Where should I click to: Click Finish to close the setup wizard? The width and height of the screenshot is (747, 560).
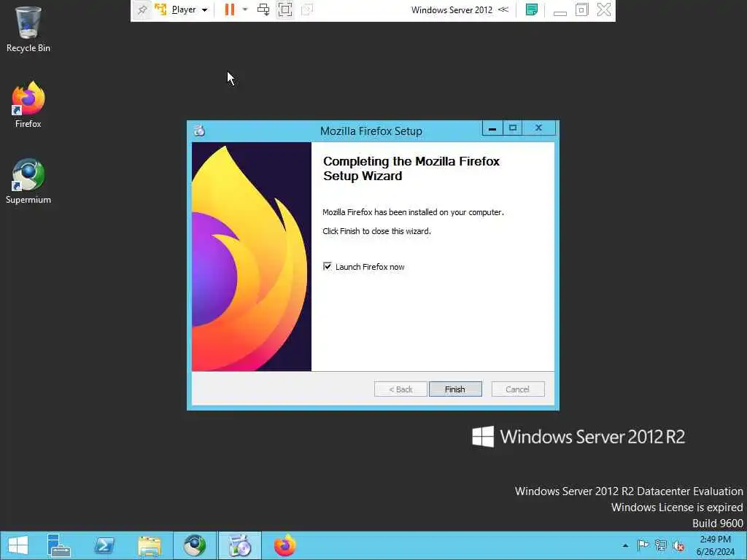[455, 389]
